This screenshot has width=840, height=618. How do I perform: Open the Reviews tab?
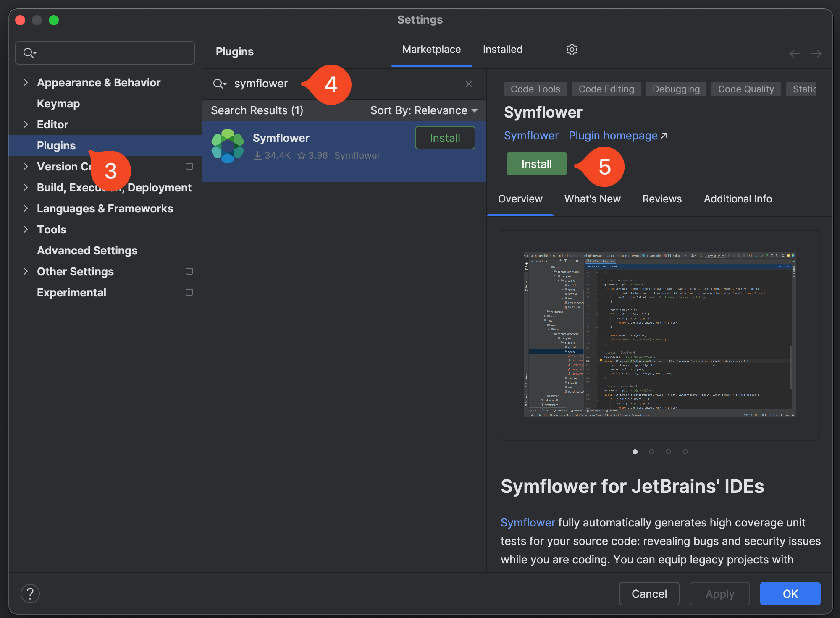pos(662,199)
